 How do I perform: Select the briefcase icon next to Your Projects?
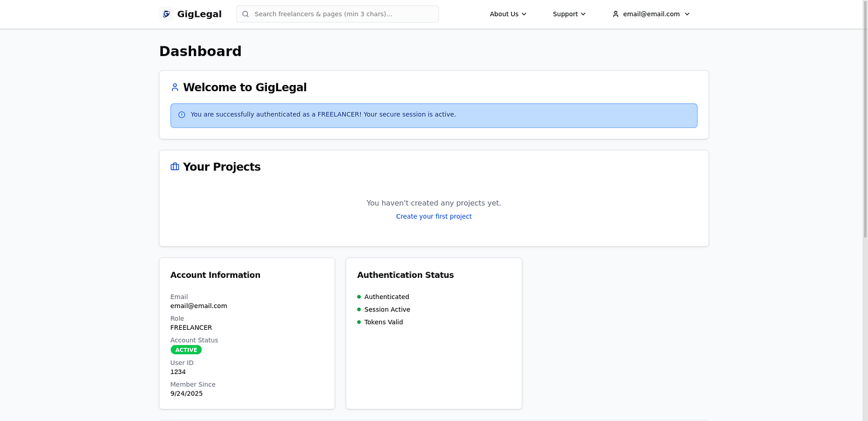click(x=174, y=166)
